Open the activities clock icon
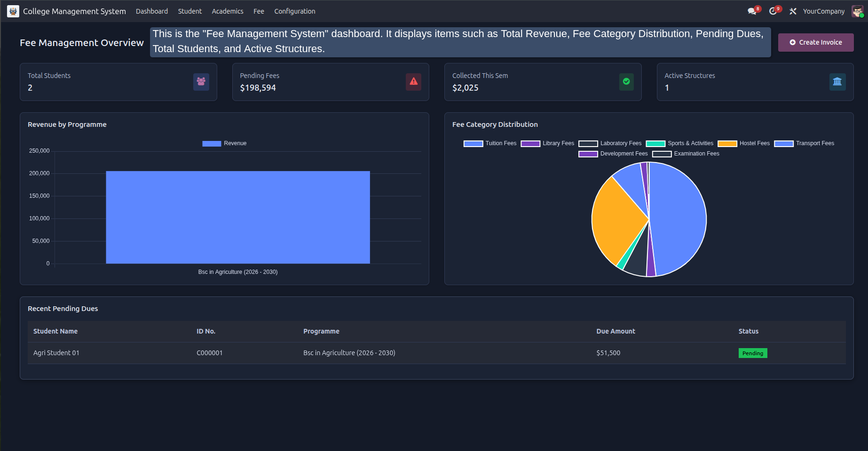This screenshot has width=868, height=451. pos(773,11)
